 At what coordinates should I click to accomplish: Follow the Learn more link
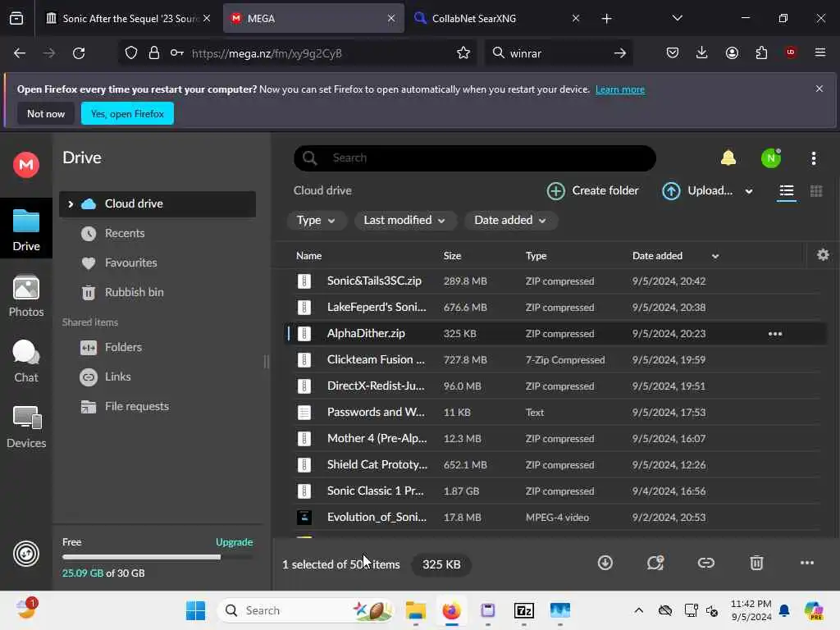pyautogui.click(x=620, y=89)
